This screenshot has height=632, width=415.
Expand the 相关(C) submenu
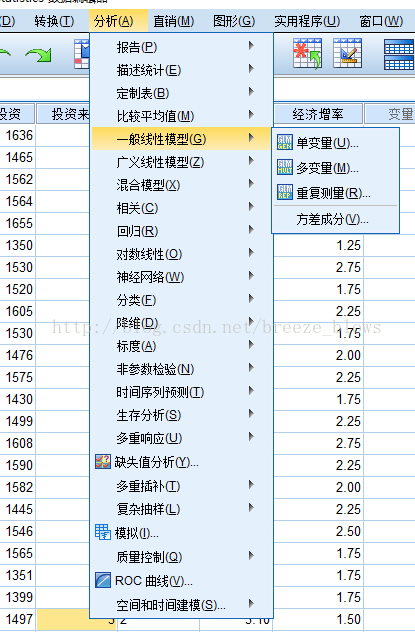tap(182, 208)
